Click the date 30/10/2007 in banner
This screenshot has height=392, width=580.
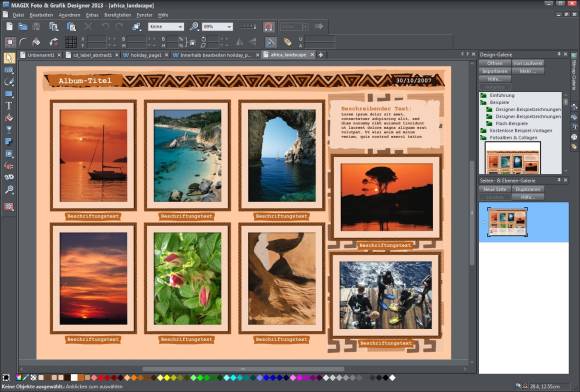414,80
